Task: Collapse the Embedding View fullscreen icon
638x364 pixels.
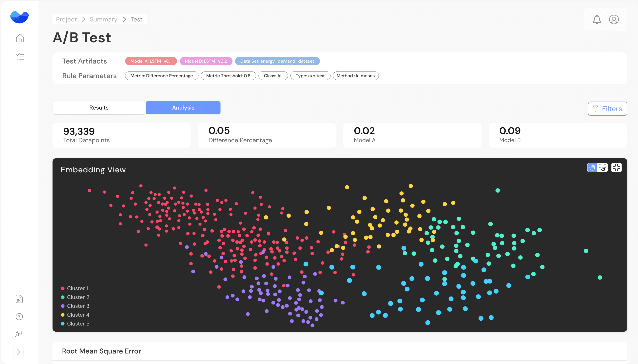Action: pos(616,168)
